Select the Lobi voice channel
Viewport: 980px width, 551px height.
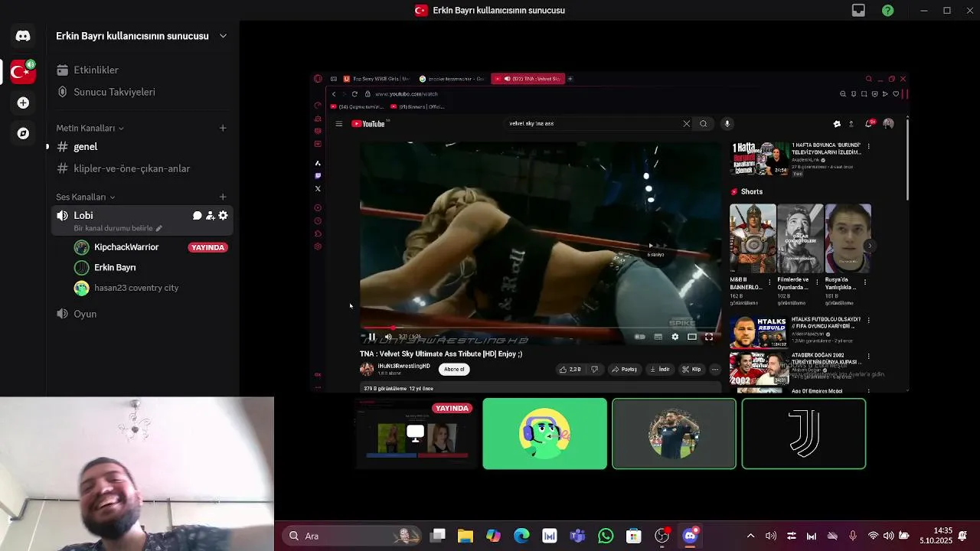click(x=83, y=216)
